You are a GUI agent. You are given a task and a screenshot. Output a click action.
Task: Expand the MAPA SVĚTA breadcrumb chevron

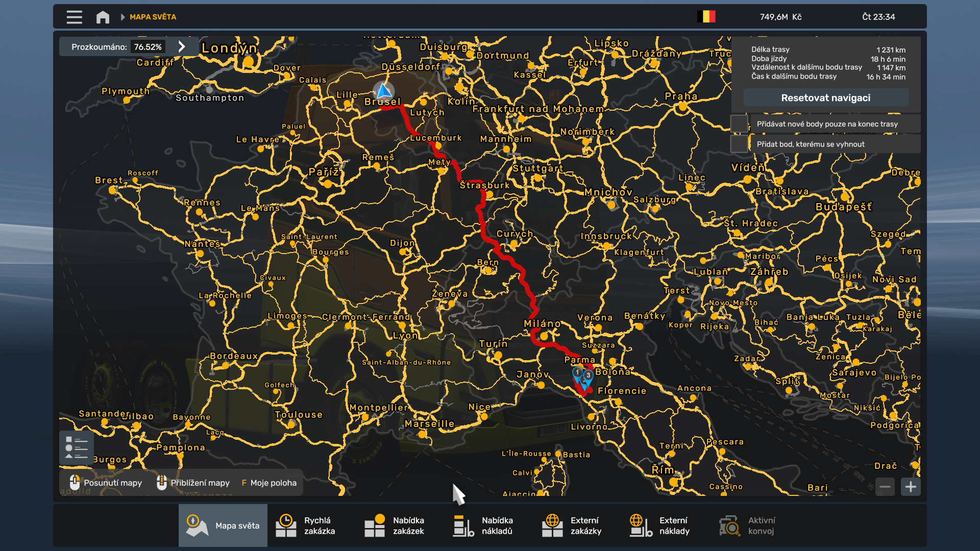pos(122,16)
